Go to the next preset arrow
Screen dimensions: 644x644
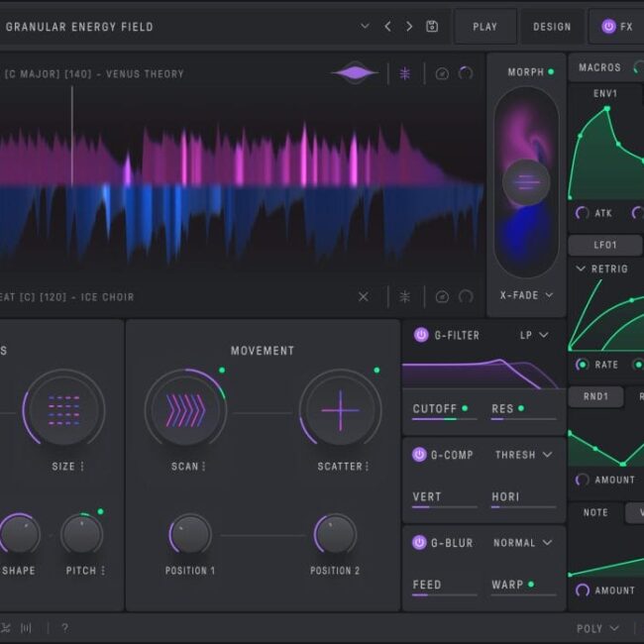(409, 27)
